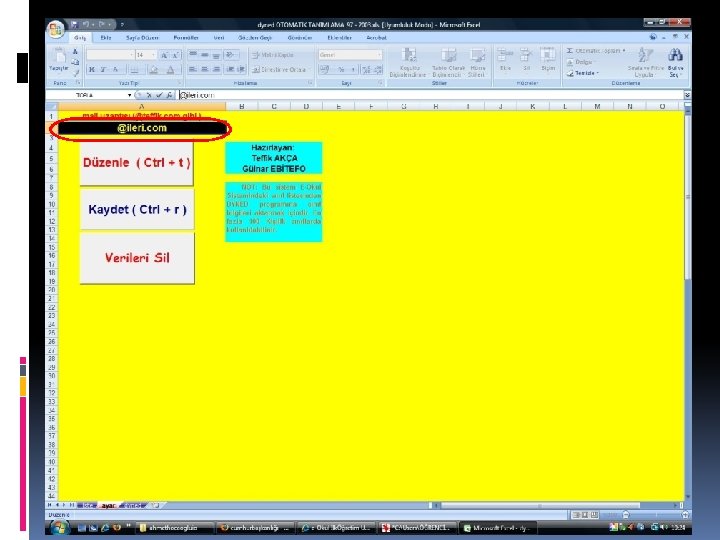Expand the formula bar with double chevron
Image resolution: width=720 pixels, height=540 pixels.
[x=687, y=95]
